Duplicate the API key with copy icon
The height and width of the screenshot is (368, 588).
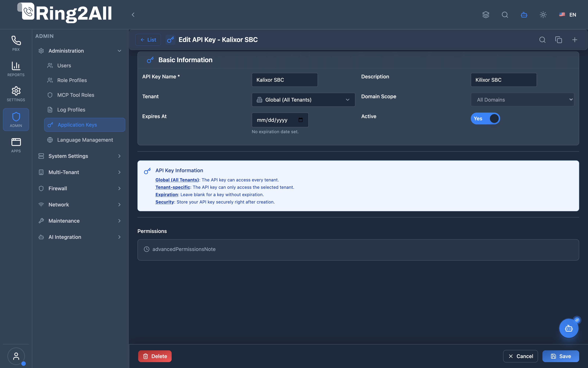point(558,40)
